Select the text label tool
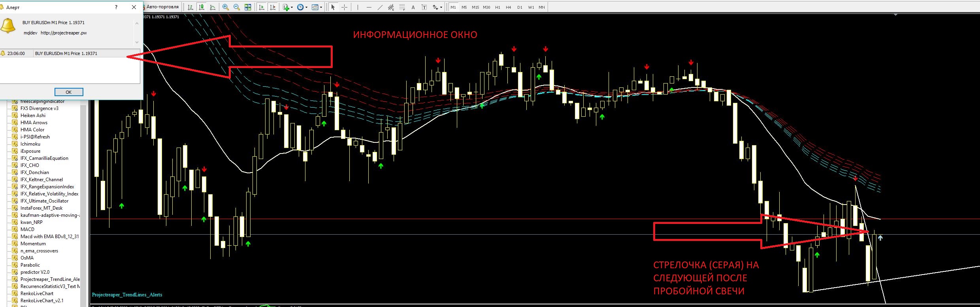Screen dimensions: 980x307 click(x=424, y=7)
